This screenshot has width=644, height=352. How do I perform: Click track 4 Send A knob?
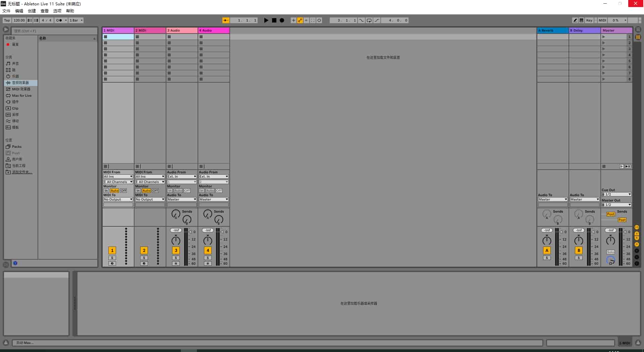208,214
